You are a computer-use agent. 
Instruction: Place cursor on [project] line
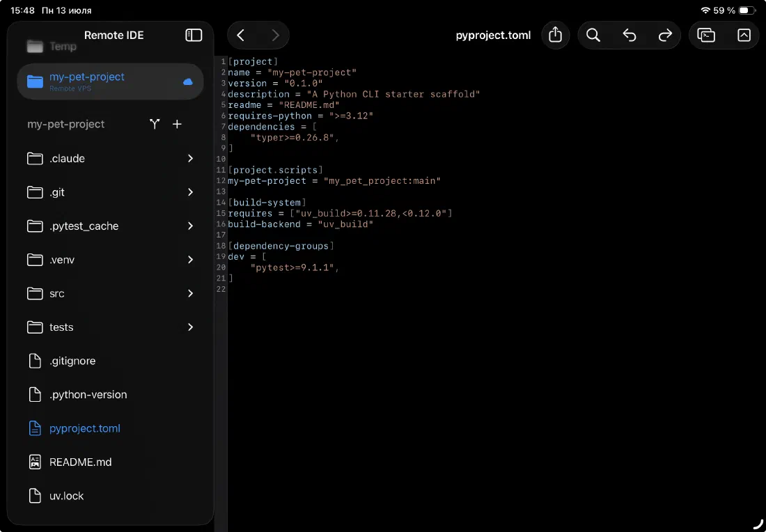tap(253, 61)
